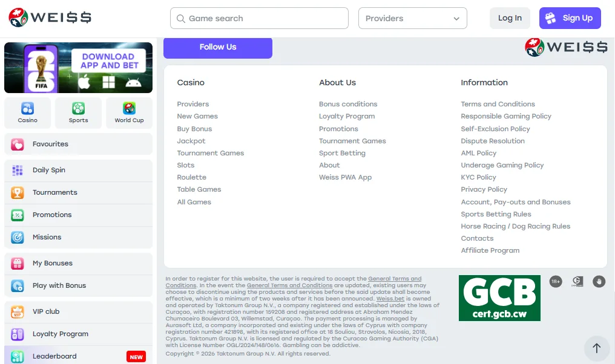
Task: Open the Contacts link
Action: click(x=477, y=239)
